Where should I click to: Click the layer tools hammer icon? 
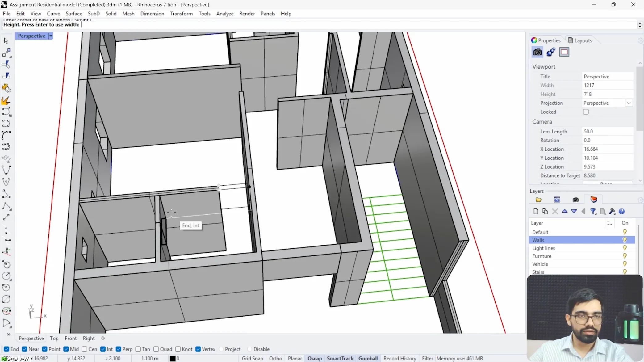coord(612,211)
